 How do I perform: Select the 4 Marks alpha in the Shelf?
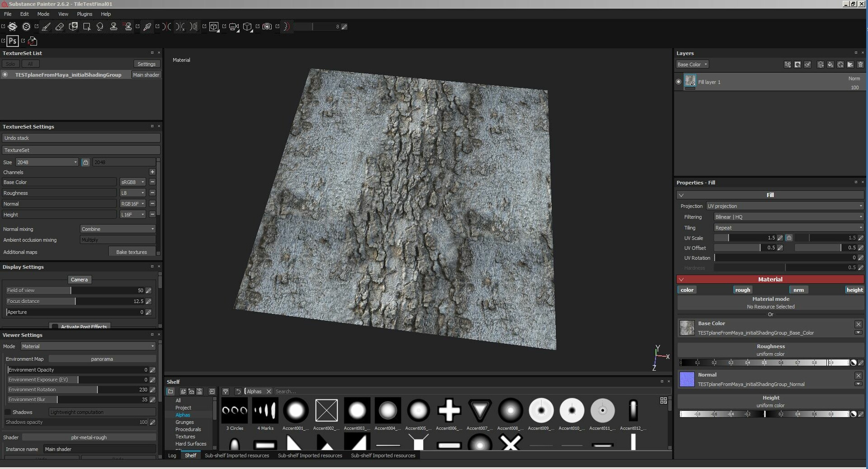265,411
